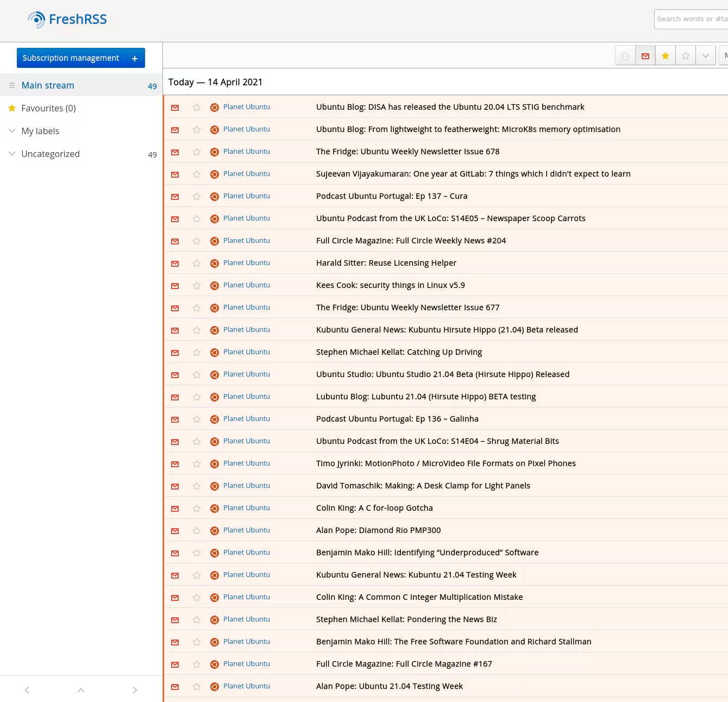Click the Main stream unread count 49
728x702 pixels.
click(x=152, y=86)
